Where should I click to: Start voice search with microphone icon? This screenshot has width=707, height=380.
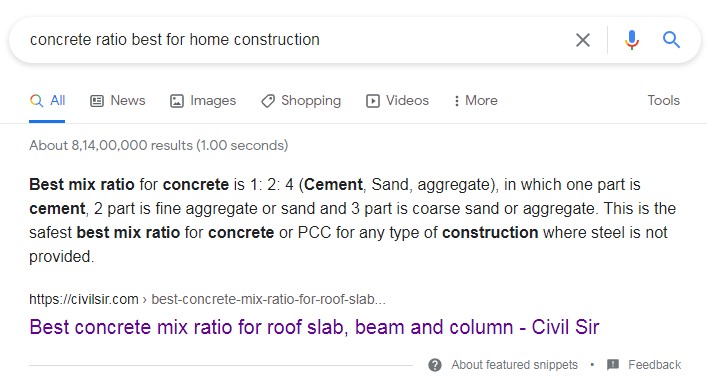632,40
